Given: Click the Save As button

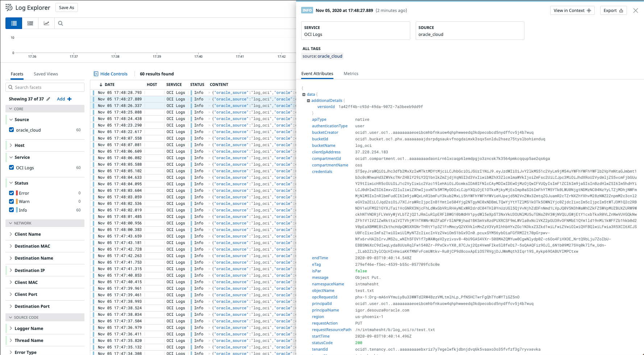Looking at the screenshot, I should click(67, 8).
